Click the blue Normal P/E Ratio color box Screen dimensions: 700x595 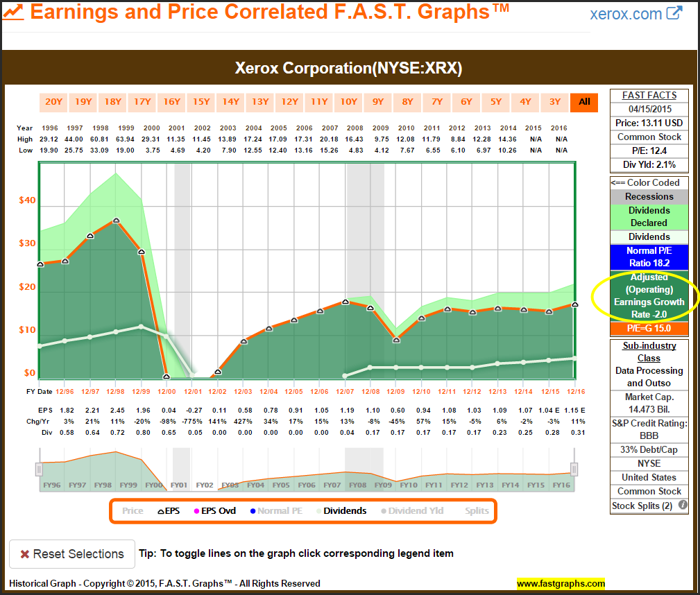[649, 257]
